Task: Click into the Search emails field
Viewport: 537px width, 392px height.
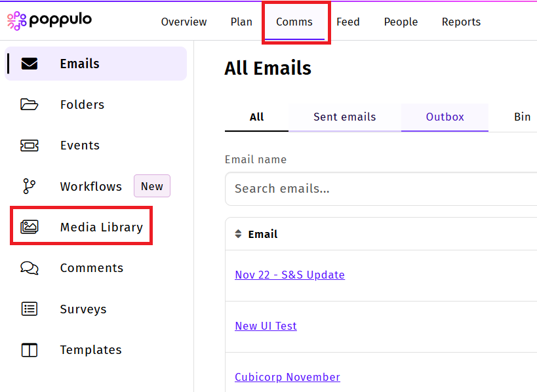Action: (380, 189)
